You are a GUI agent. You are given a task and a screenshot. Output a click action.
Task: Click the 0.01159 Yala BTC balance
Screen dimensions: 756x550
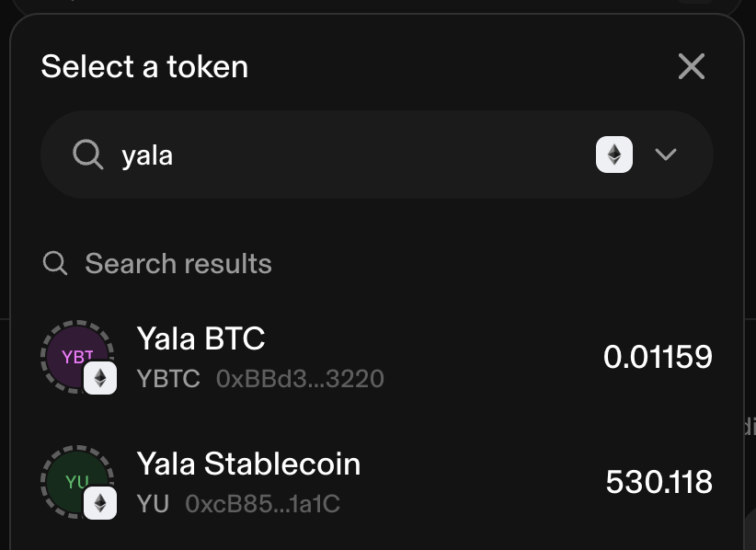click(658, 357)
